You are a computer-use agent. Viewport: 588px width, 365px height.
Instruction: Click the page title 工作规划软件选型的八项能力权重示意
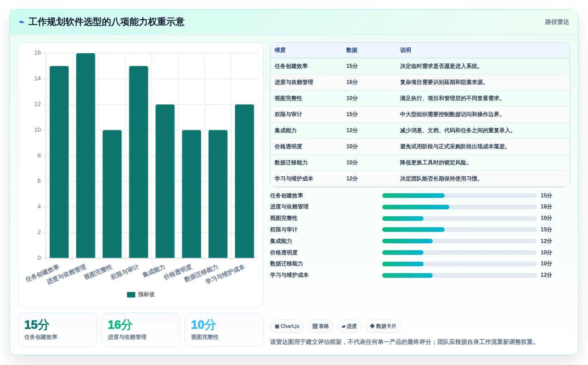tap(106, 22)
